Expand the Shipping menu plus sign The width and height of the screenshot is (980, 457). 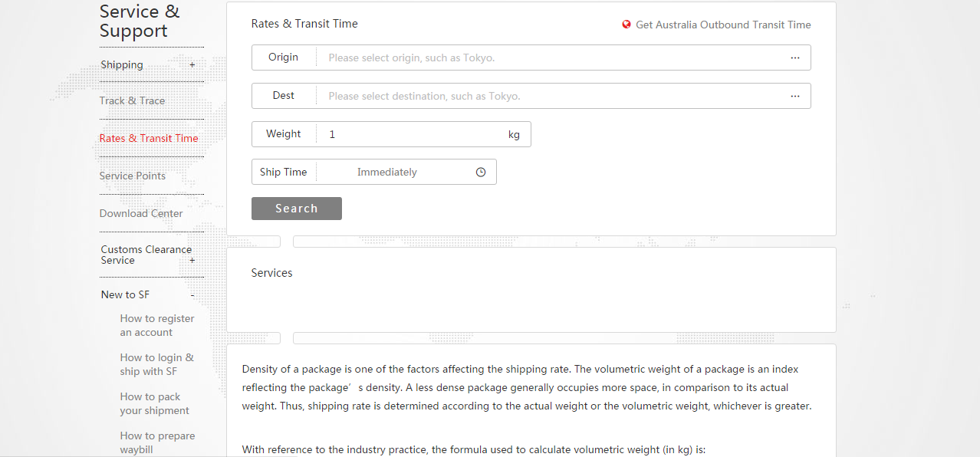(x=192, y=65)
